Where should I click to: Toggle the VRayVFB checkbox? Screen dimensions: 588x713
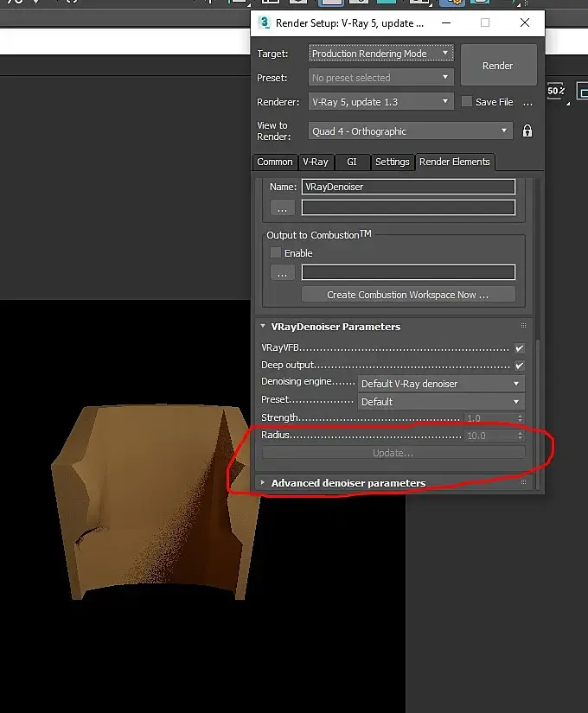[520, 348]
